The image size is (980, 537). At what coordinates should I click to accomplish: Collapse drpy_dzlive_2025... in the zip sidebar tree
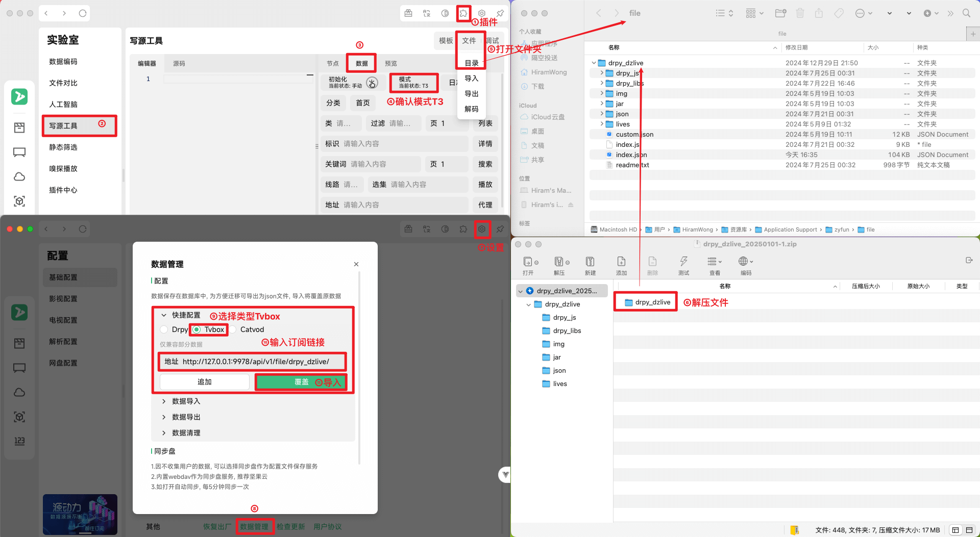[521, 291]
